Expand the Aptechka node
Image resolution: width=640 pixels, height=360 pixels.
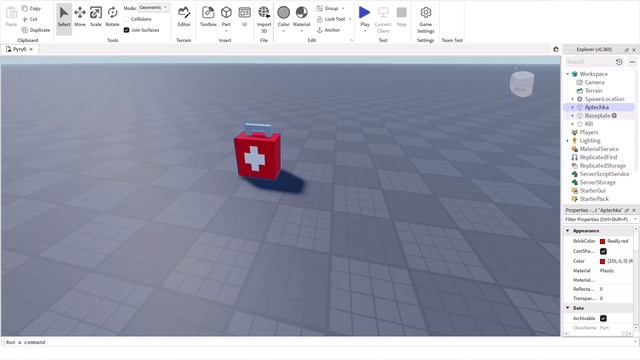pyautogui.click(x=573, y=107)
